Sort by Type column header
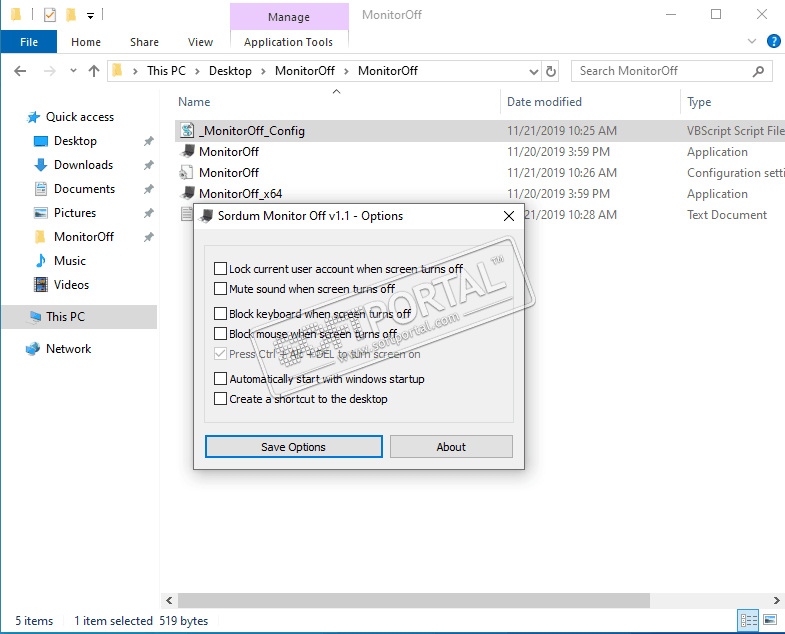Screen dimensions: 785x634 tap(699, 102)
